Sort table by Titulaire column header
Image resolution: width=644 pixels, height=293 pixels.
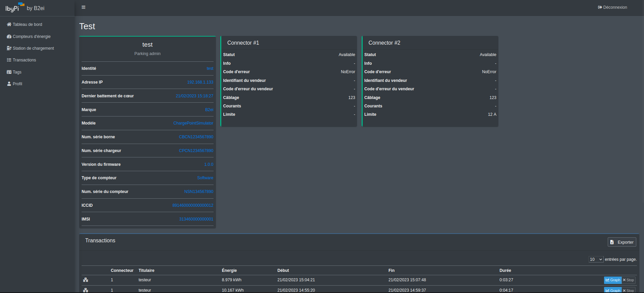coord(146,271)
